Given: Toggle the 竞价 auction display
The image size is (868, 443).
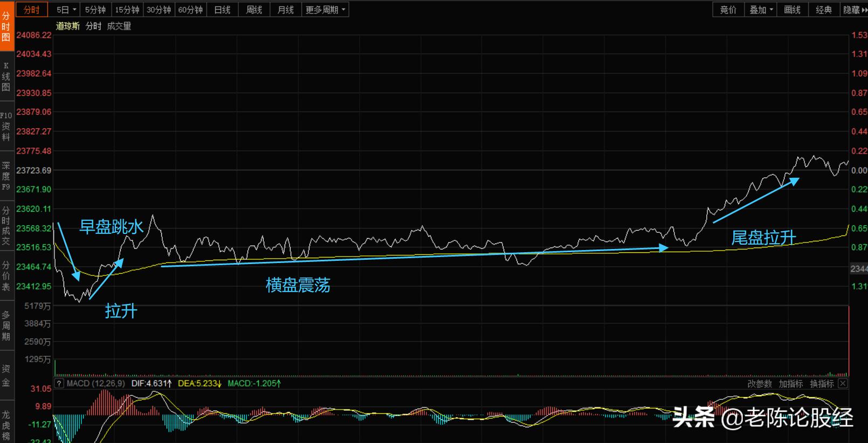Looking at the screenshot, I should 728,10.
